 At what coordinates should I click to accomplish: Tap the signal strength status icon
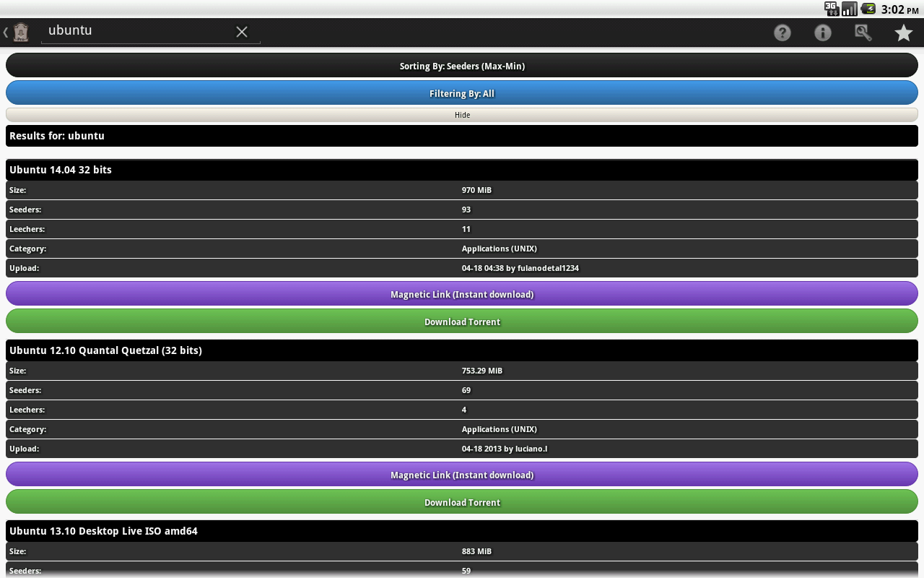click(x=850, y=9)
